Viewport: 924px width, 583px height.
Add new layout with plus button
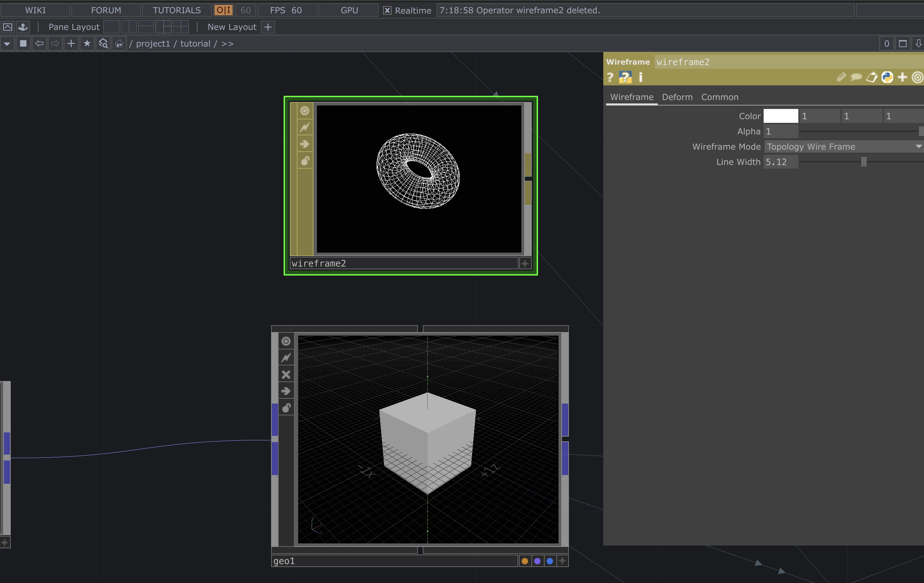pyautogui.click(x=268, y=27)
